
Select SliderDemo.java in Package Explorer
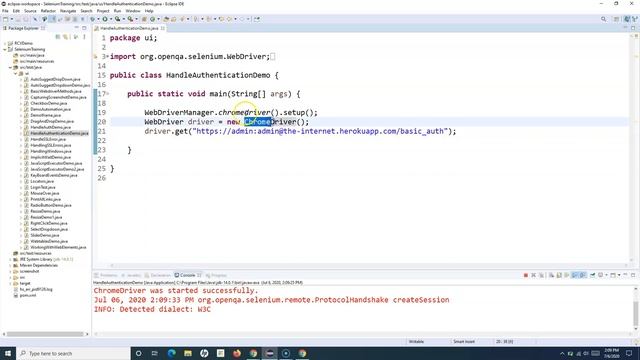click(x=44, y=235)
